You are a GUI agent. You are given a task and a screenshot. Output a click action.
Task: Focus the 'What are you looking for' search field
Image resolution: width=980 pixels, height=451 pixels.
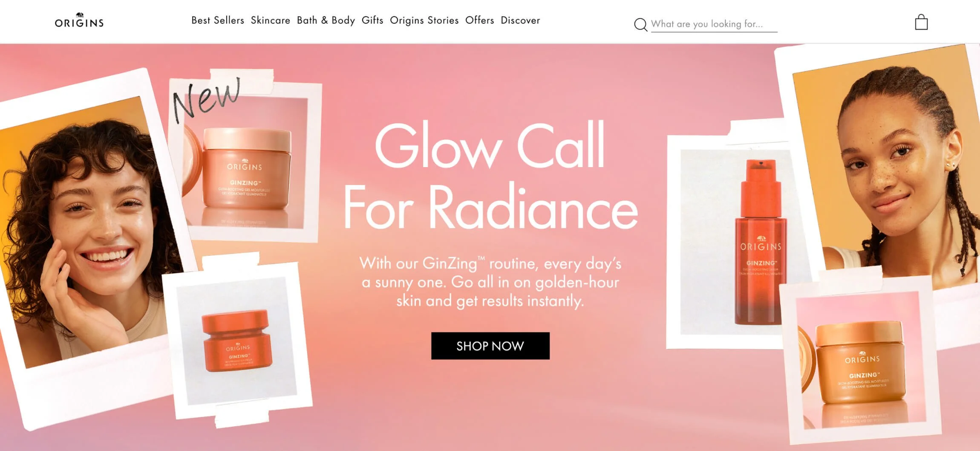pos(714,24)
